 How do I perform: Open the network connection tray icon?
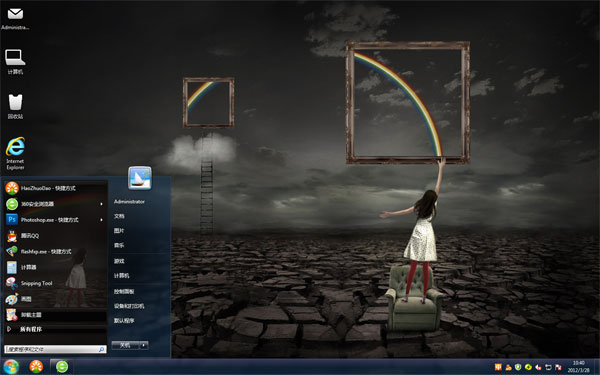pyautogui.click(x=548, y=367)
